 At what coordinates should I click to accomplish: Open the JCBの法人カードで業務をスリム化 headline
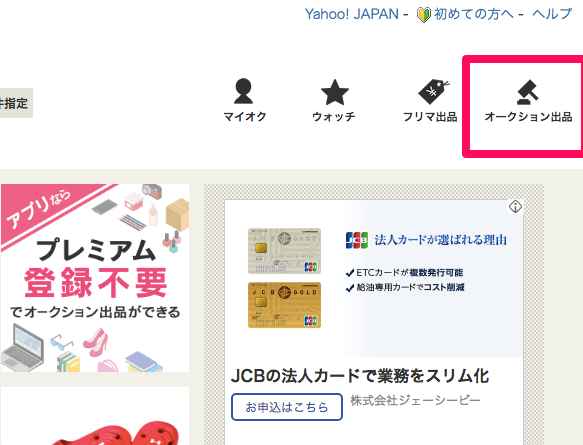(360, 376)
